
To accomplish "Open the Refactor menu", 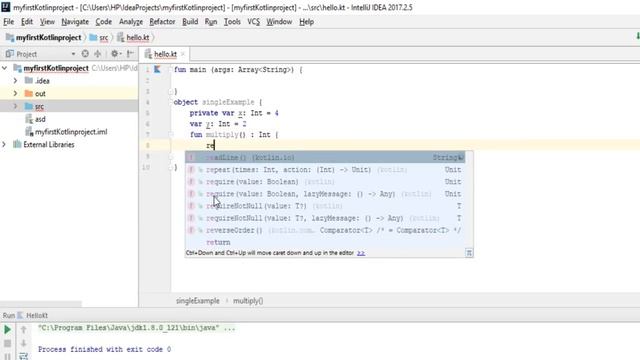I will pos(162,22).
